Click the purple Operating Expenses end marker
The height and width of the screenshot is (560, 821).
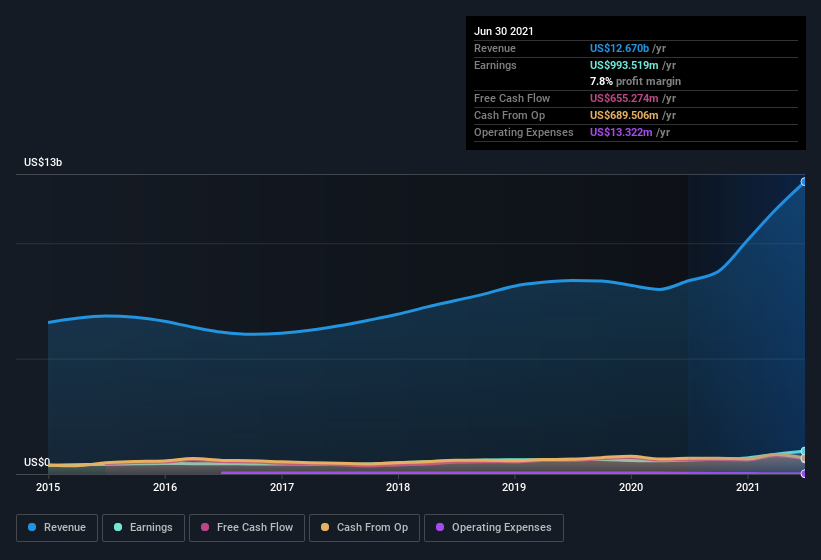click(804, 474)
